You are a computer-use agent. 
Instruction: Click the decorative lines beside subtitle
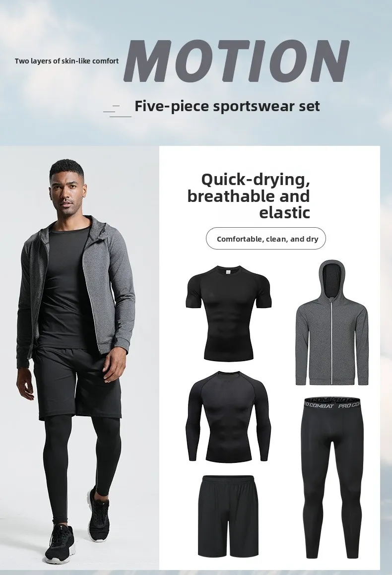point(117,111)
